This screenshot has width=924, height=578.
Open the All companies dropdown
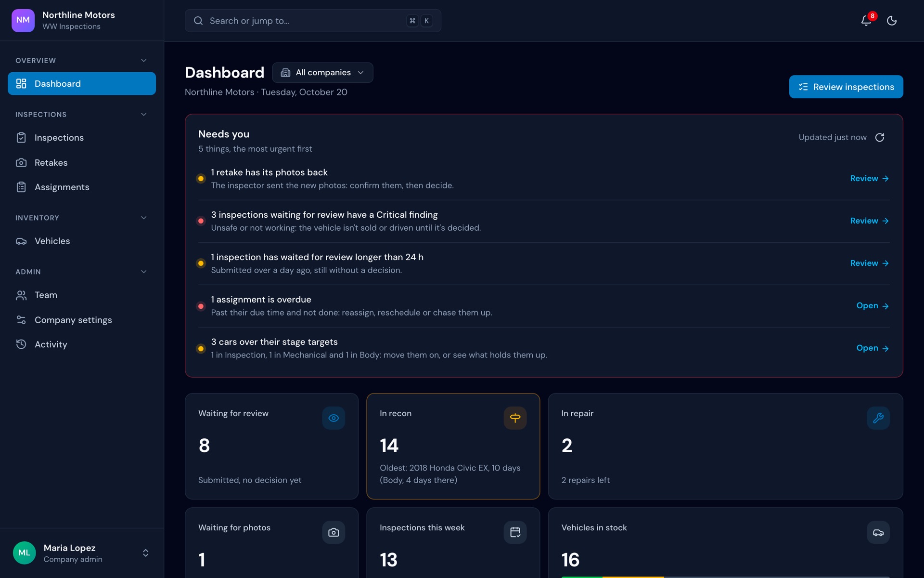(x=322, y=73)
